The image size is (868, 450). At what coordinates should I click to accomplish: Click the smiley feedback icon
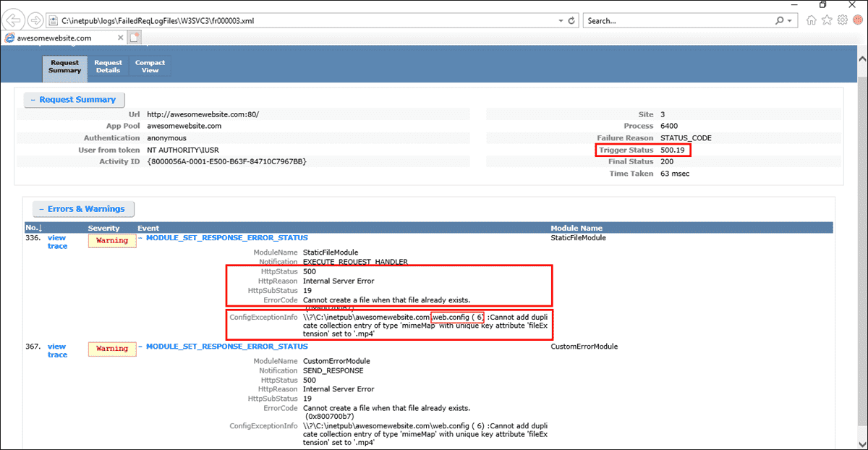pyautogui.click(x=857, y=20)
